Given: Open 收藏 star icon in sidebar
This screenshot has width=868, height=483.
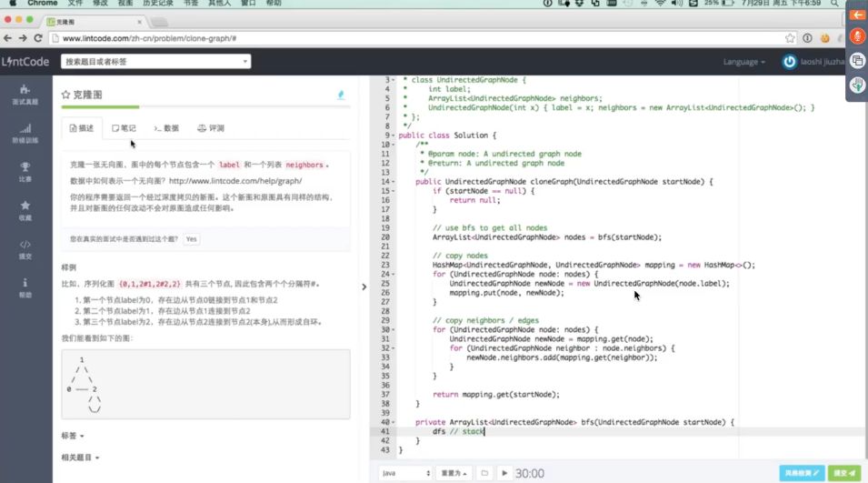Looking at the screenshot, I should 25,210.
